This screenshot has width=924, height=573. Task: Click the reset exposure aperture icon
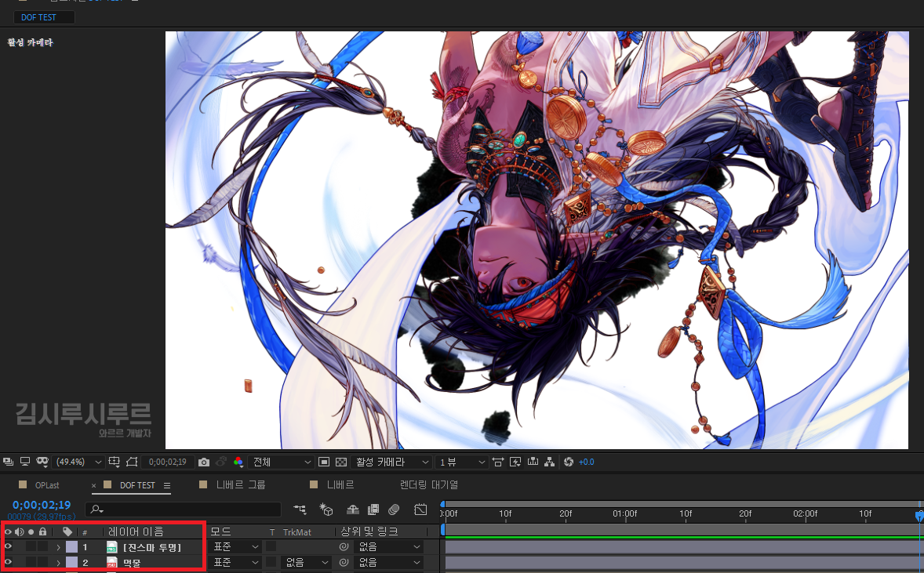(x=568, y=462)
